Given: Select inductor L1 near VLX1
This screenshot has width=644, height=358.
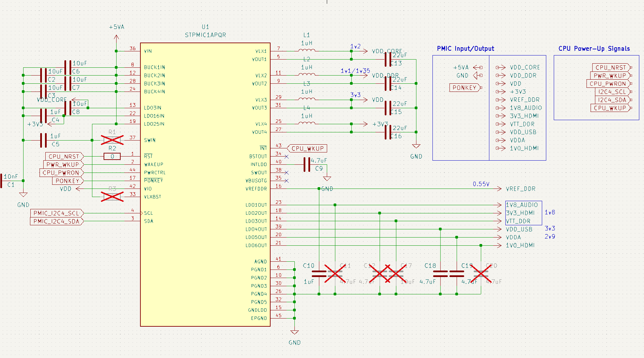Looking at the screenshot, I should tap(306, 50).
